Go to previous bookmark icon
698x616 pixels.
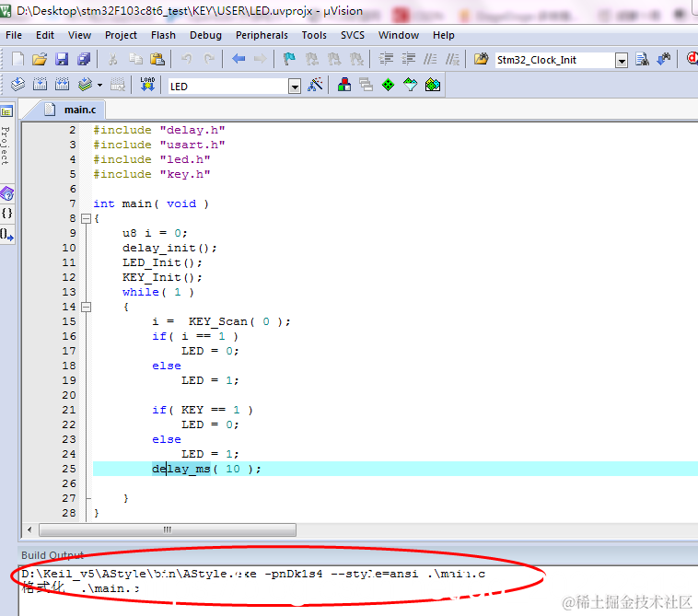click(x=312, y=59)
